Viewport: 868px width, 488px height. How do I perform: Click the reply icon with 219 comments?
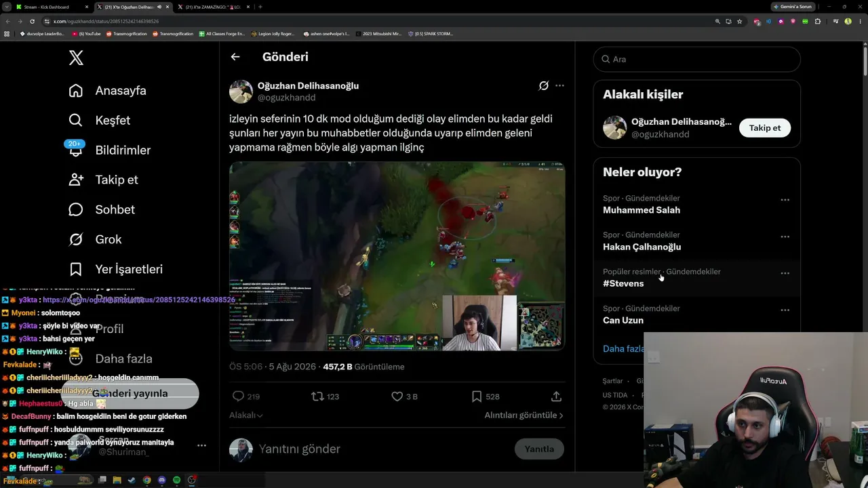pos(238,396)
